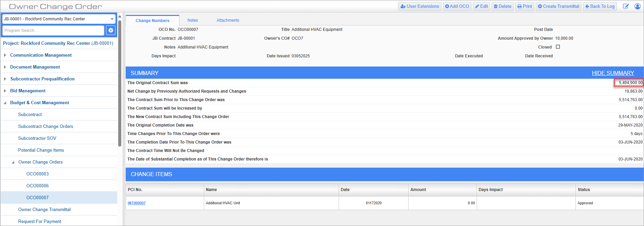Viewport: 644px width, 226px height.
Task: Delete the current change order
Action: tap(502, 6)
